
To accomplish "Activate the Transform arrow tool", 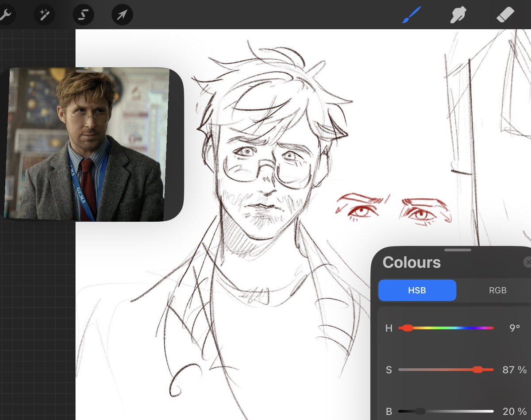I will (x=122, y=15).
